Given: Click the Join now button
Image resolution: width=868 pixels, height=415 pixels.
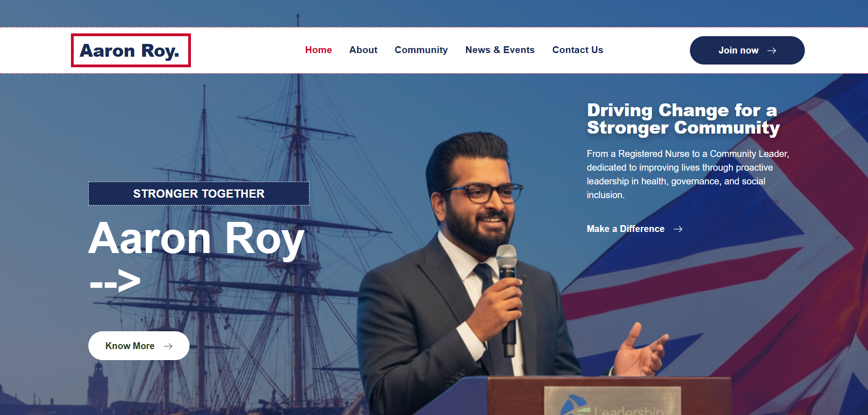Looking at the screenshot, I should pyautogui.click(x=747, y=50).
